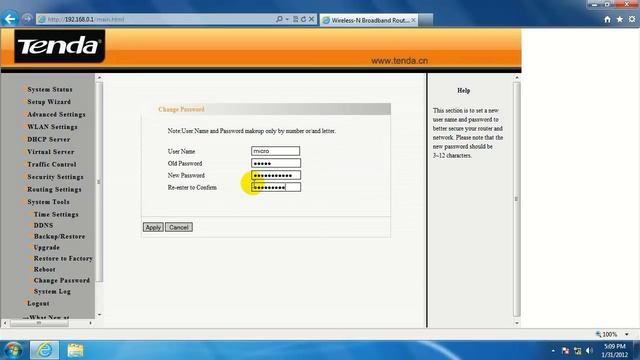Click the Apply button

point(153,227)
